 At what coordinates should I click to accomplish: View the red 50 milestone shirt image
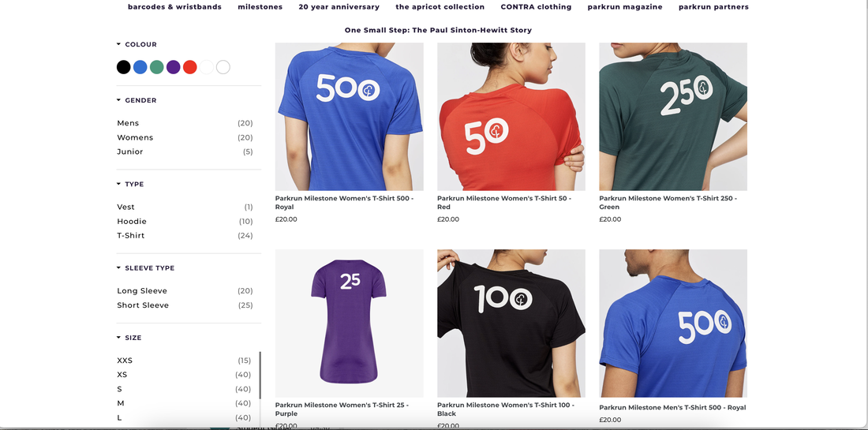[x=511, y=117]
